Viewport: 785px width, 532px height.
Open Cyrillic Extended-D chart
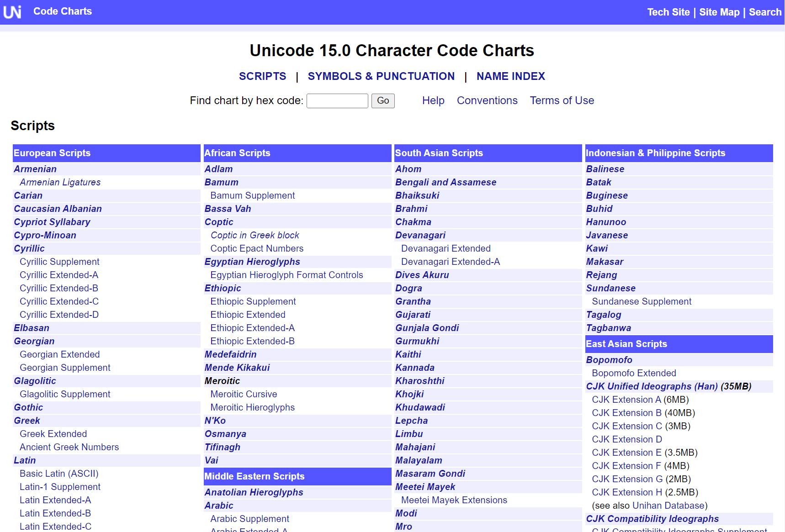(59, 315)
